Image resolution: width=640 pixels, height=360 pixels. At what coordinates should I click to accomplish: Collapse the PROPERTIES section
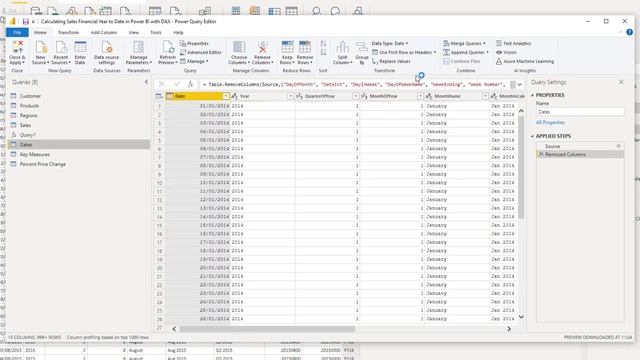tap(532, 95)
